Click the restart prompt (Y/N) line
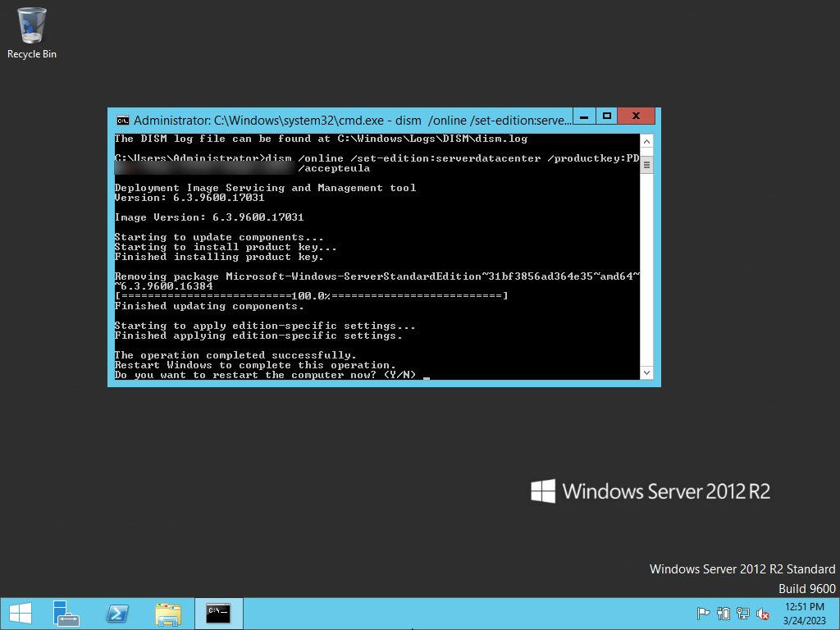Screen dimensions: 840x630 [265, 374]
